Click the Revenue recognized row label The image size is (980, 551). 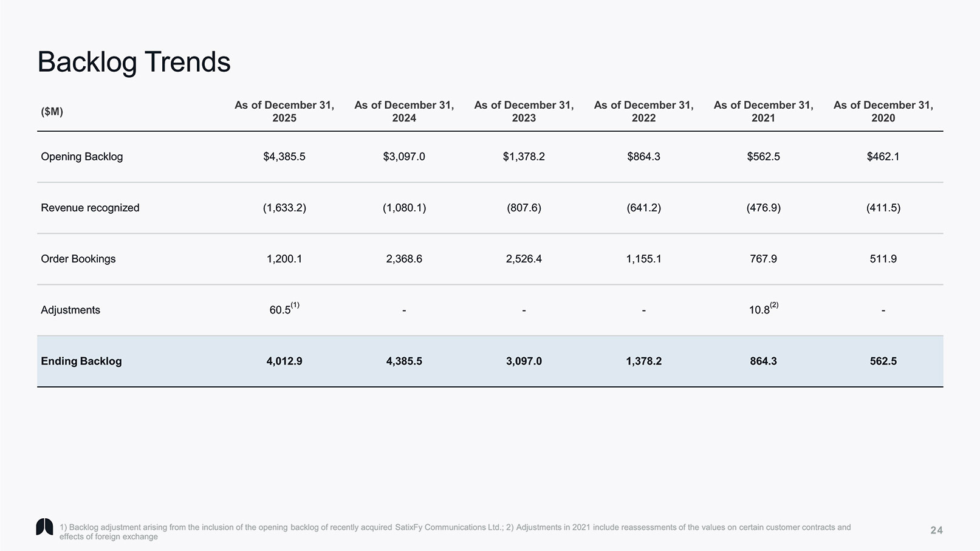point(90,208)
